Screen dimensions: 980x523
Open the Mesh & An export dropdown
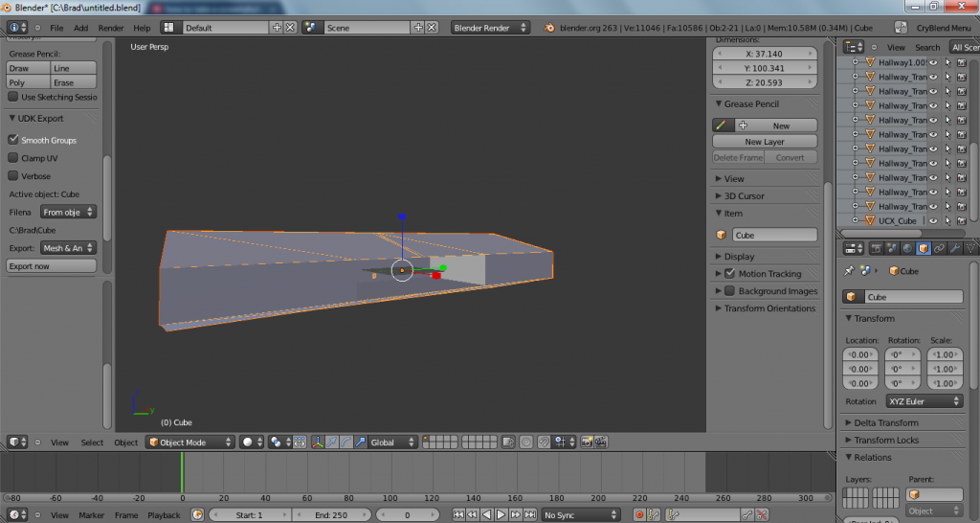point(68,248)
